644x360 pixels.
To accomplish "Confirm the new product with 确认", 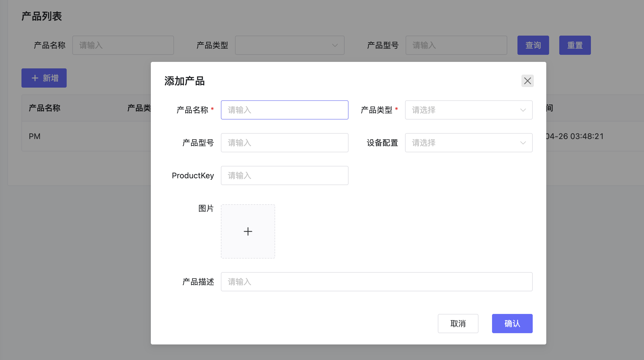I will (512, 324).
